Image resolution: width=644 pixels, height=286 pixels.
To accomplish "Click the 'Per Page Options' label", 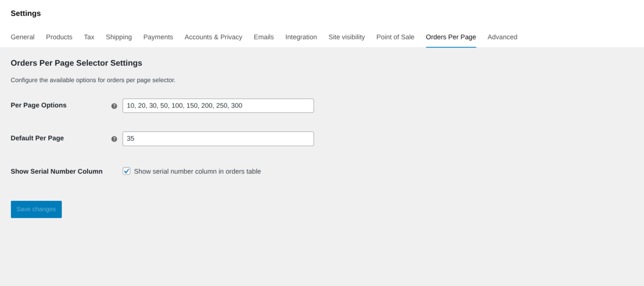I will tap(39, 105).
